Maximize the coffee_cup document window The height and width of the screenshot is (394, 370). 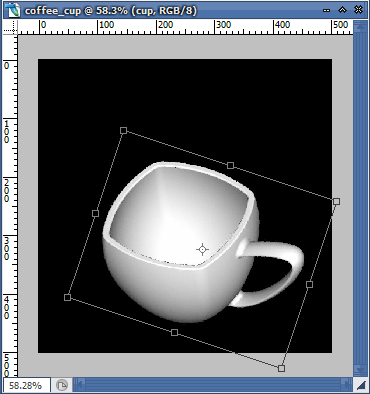pos(342,10)
